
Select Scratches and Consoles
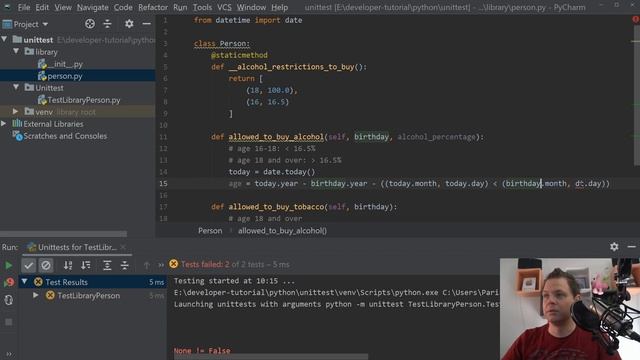click(60, 136)
